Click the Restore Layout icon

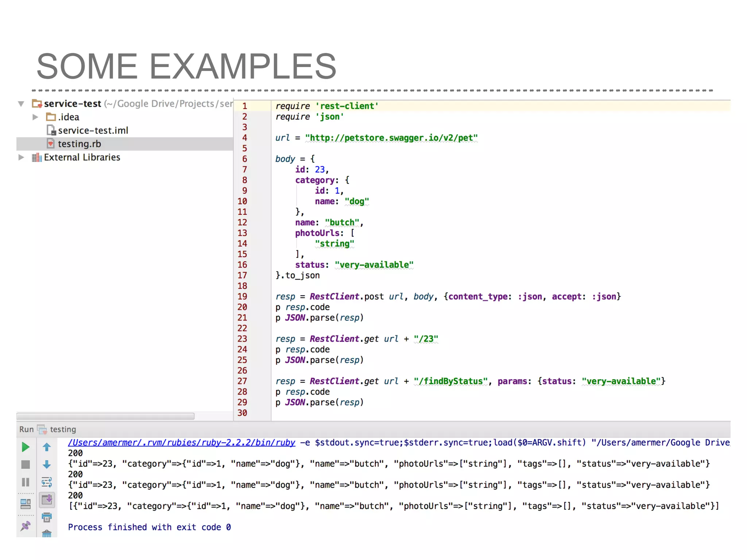26,504
